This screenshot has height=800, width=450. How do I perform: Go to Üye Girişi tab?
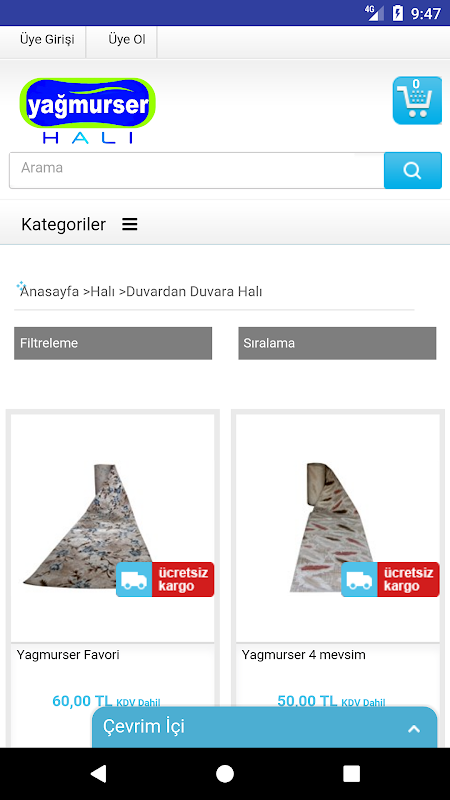pos(47,40)
